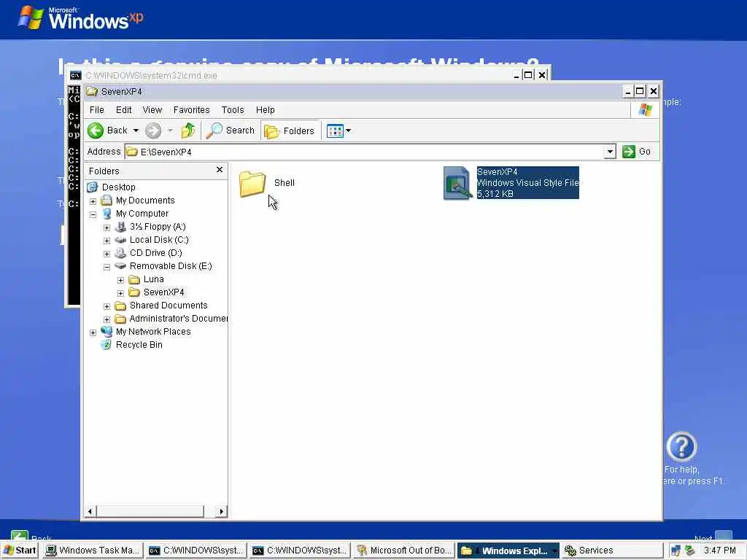The image size is (747, 560).
Task: Expand the My Documents node
Action: coord(93,201)
